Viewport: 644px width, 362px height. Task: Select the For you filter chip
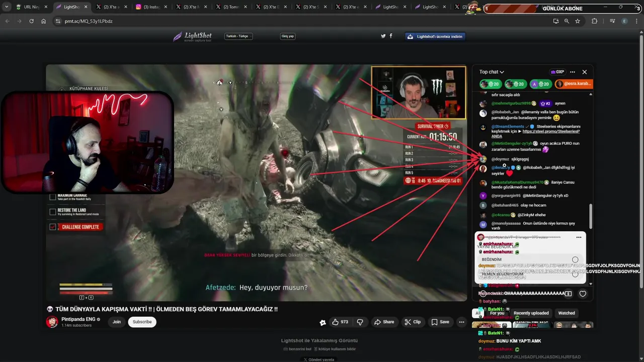pyautogui.click(x=497, y=313)
